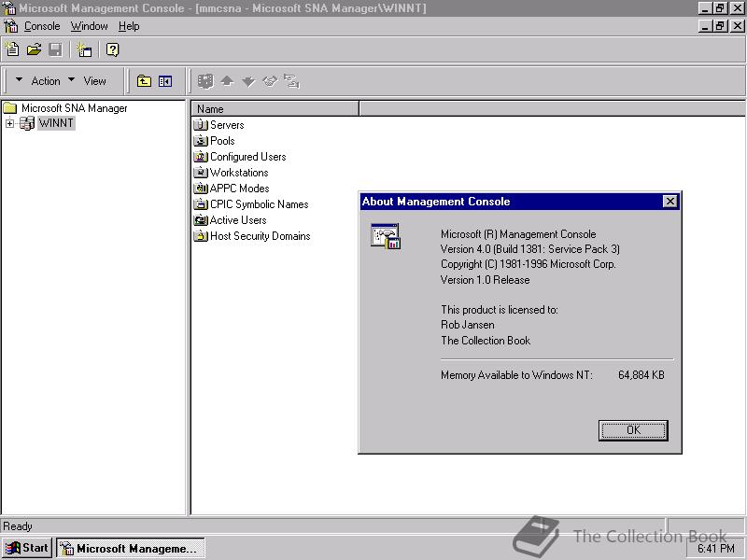Image resolution: width=747 pixels, height=560 pixels.
Task: Select the Pools folder icon
Action: pos(201,141)
